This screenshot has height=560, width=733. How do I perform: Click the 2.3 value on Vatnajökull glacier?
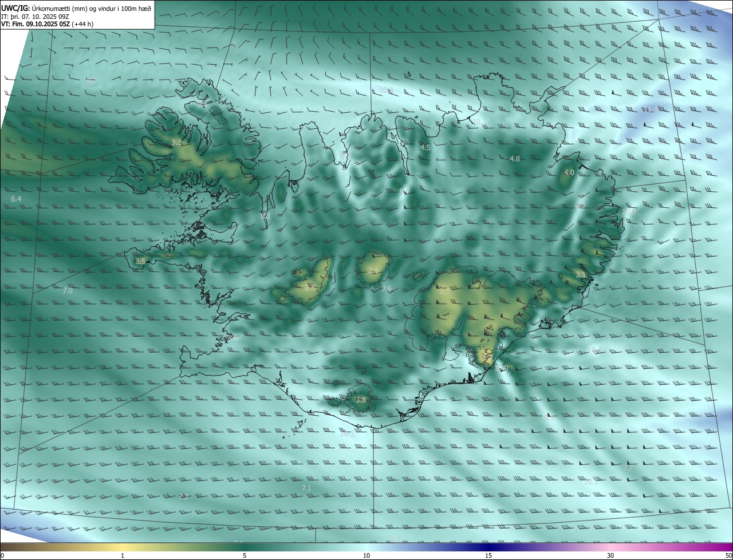(445, 291)
